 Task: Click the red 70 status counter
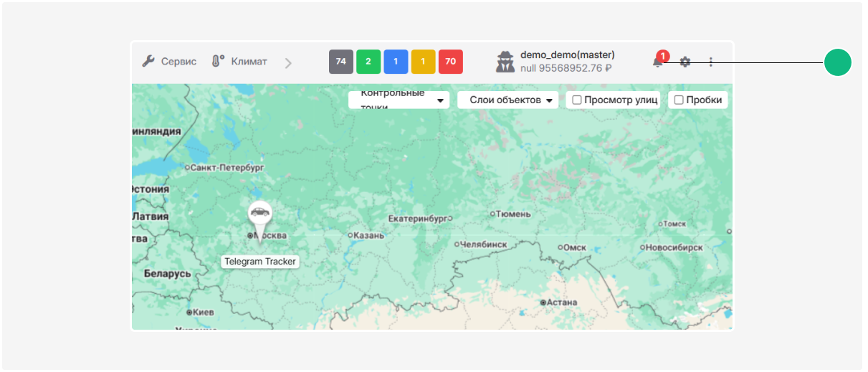(x=450, y=62)
